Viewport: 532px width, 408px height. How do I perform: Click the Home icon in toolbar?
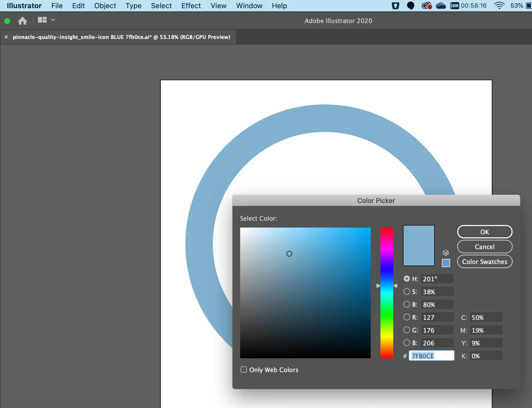[22, 21]
